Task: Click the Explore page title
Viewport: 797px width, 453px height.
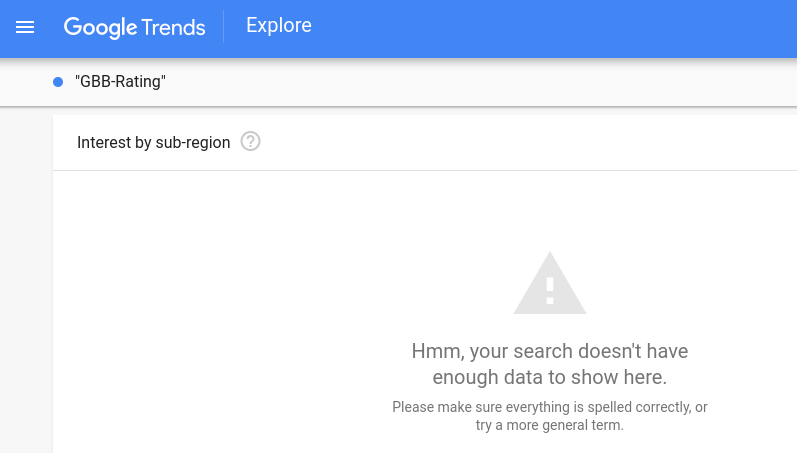Action: tap(279, 26)
